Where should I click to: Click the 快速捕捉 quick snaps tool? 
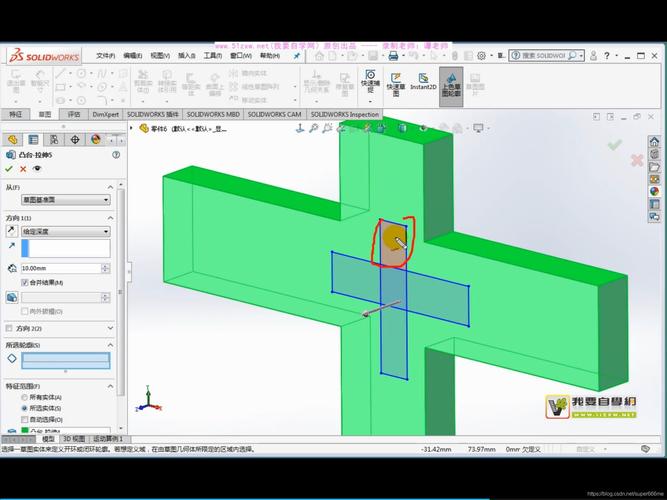370,82
